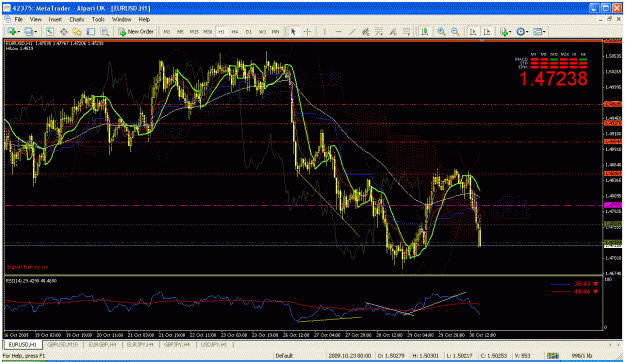Click the connection status bars in status bar

click(x=552, y=356)
